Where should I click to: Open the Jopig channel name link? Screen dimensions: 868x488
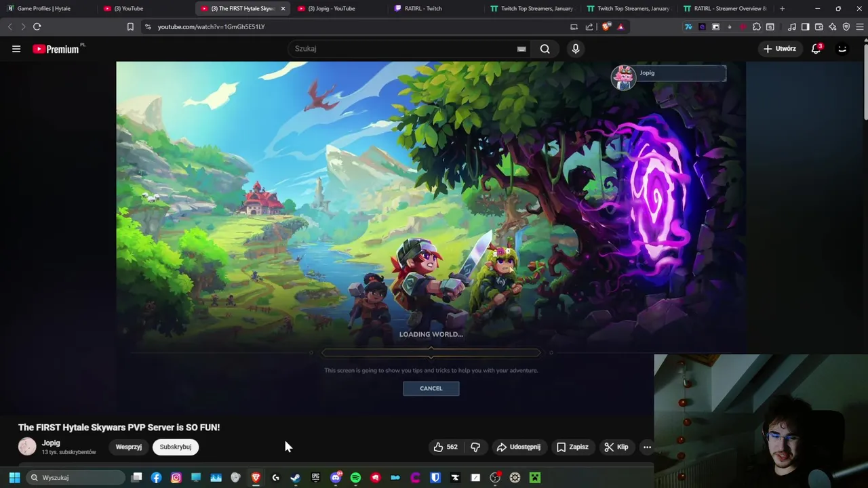click(51, 443)
